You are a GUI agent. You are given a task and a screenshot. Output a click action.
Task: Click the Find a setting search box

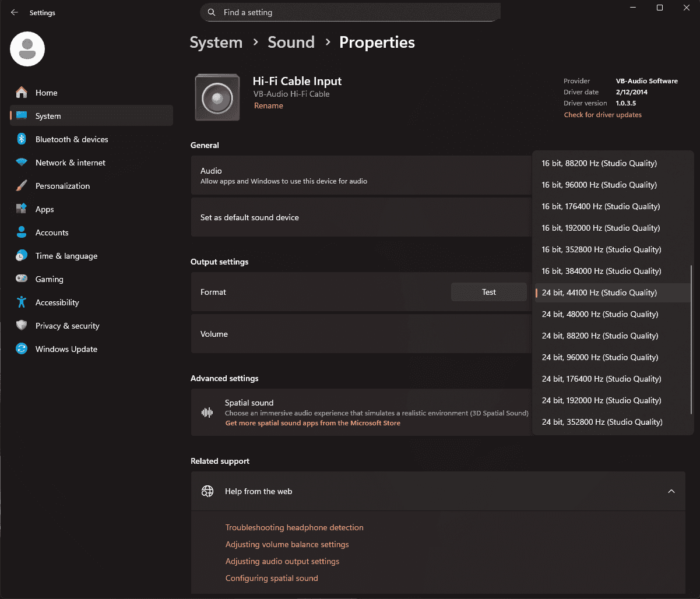point(350,12)
